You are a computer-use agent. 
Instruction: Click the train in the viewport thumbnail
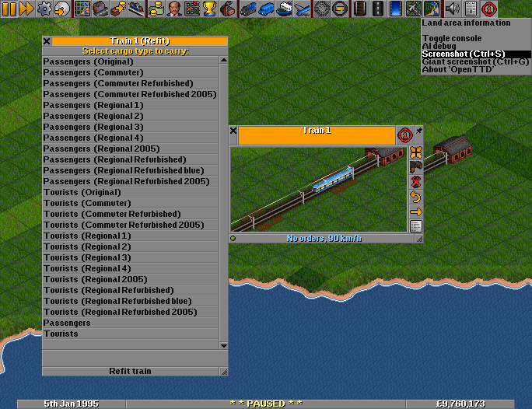pos(333,180)
